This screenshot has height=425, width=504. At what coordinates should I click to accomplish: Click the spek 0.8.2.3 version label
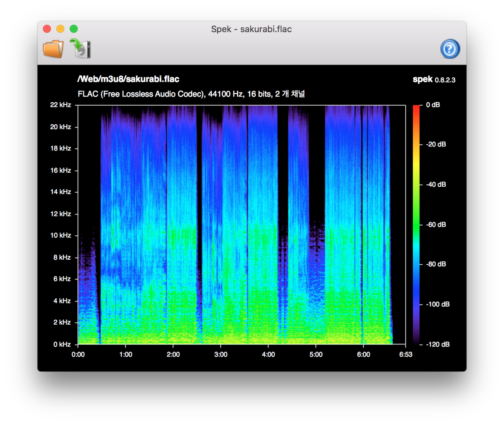click(x=434, y=79)
